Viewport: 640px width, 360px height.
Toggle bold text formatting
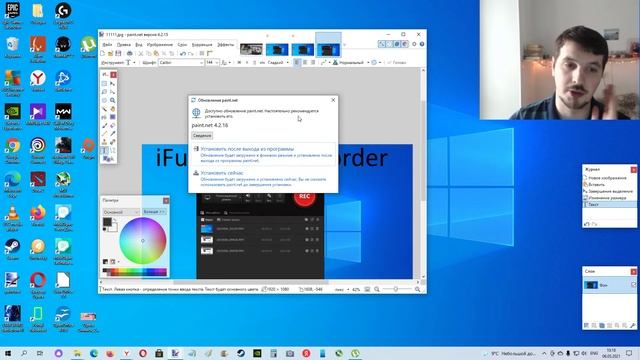point(239,62)
